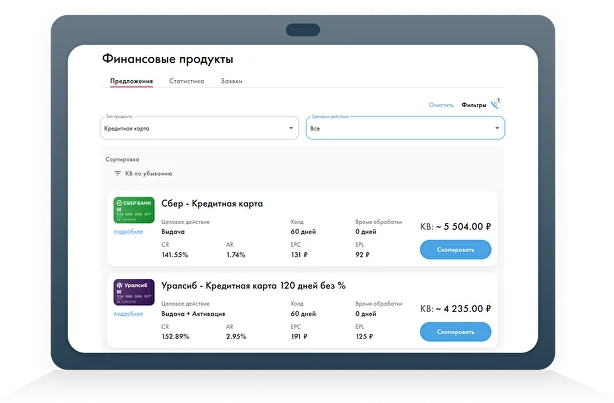Open подробнее link under the Сбер card
Screen dimensions: 614x403
128,232
